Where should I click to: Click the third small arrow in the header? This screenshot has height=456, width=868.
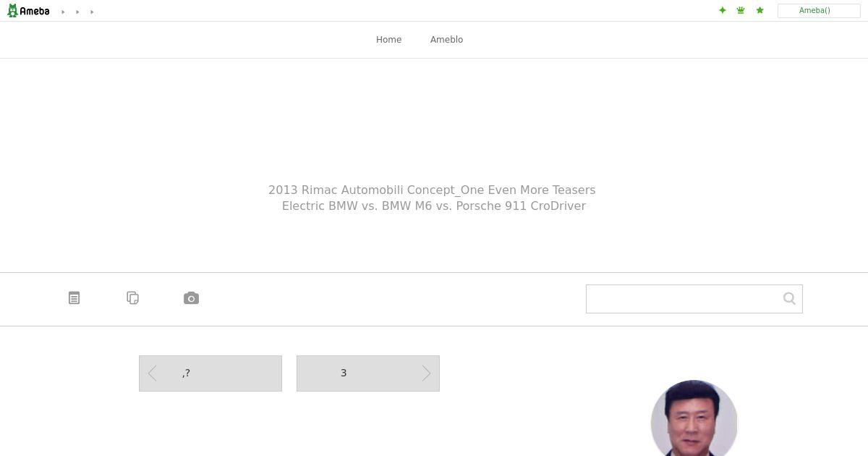point(92,12)
